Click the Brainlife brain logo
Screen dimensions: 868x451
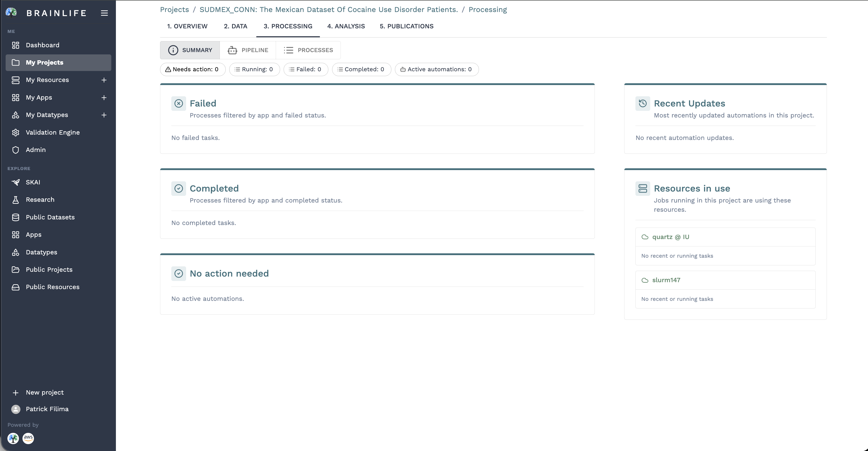[11, 13]
